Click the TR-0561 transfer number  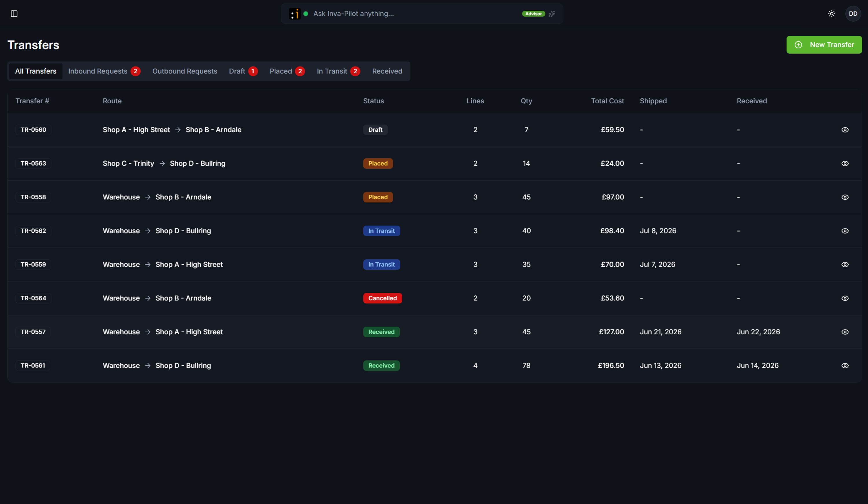tap(33, 365)
